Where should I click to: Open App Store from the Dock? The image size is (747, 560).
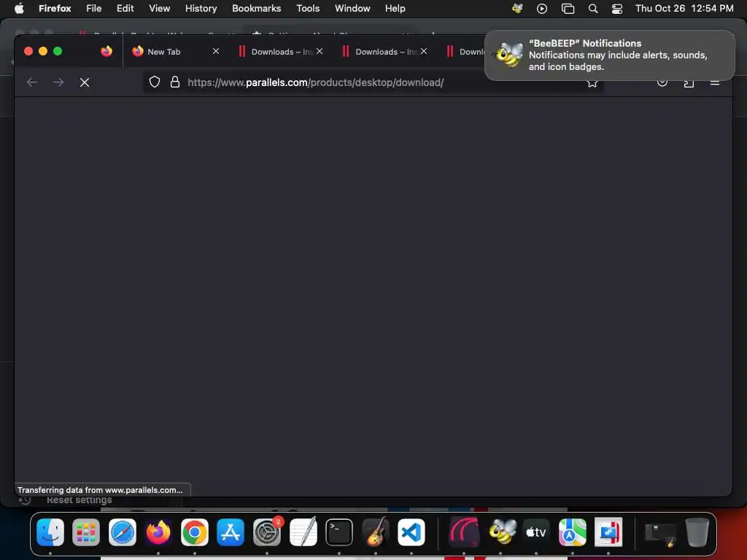[x=231, y=532]
